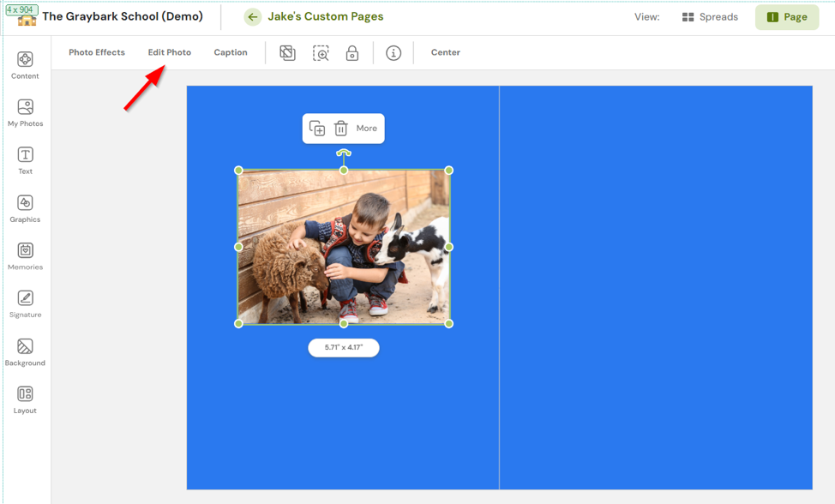
Task: Switch to Spreads view
Action: [x=709, y=16]
